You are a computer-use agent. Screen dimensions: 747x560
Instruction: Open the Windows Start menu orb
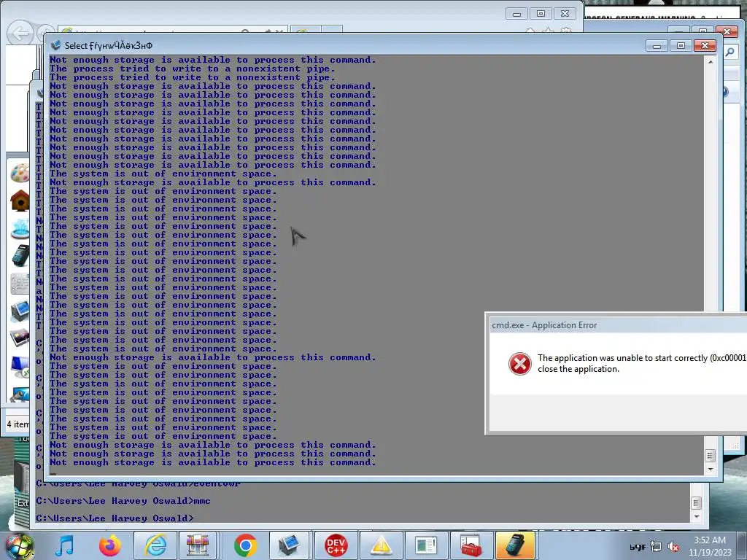(19, 545)
